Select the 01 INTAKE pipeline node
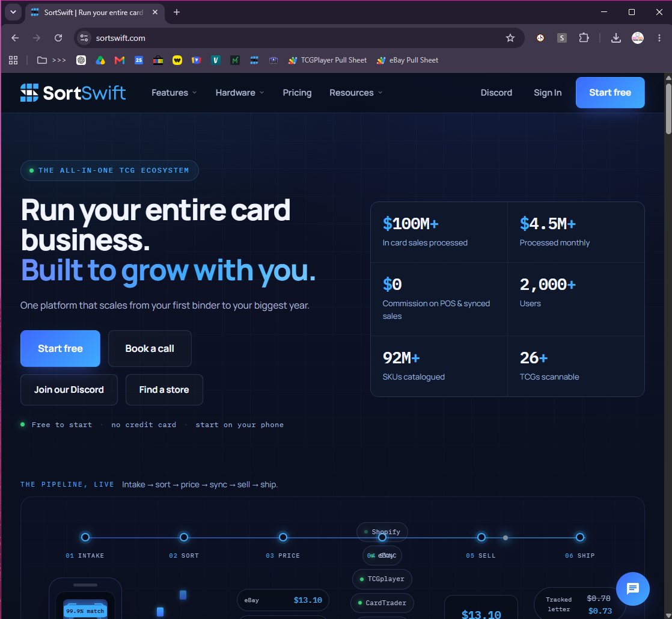 click(85, 537)
